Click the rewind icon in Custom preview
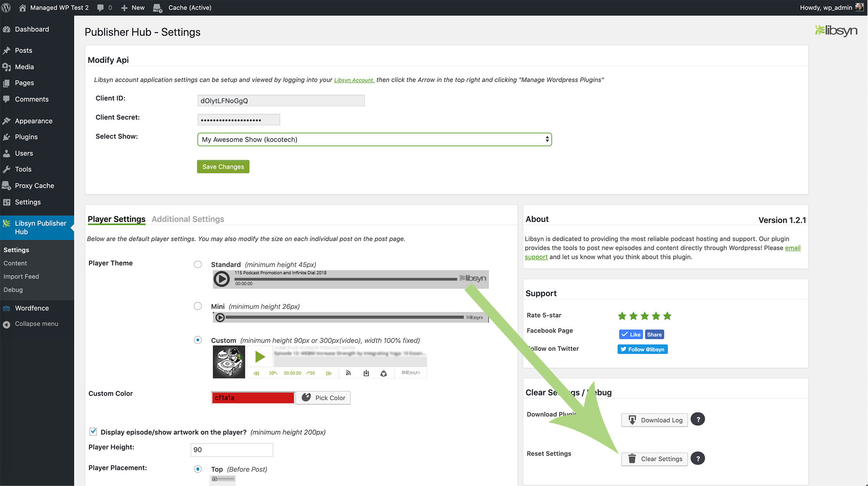This screenshot has height=486, width=868. click(x=256, y=373)
